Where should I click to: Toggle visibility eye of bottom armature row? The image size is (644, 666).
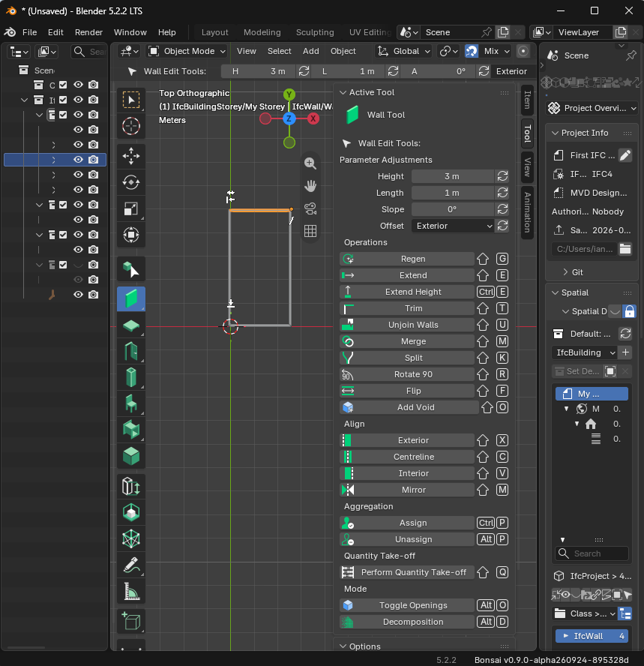click(x=79, y=295)
